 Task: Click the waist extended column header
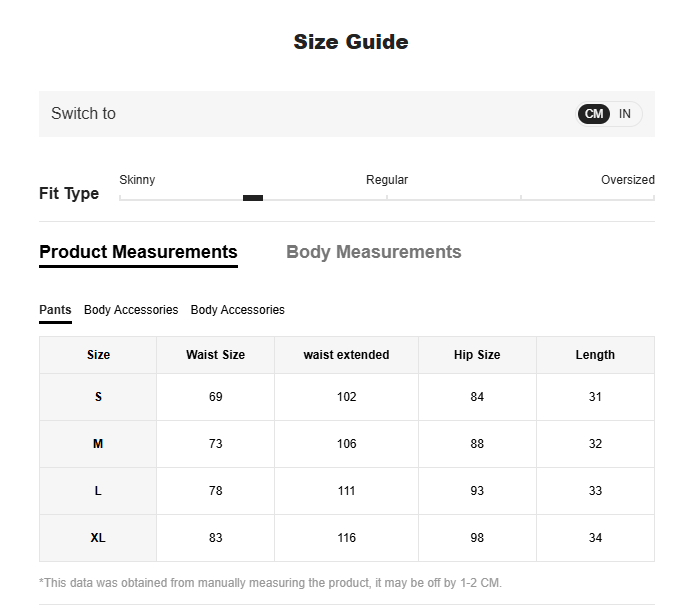click(346, 355)
